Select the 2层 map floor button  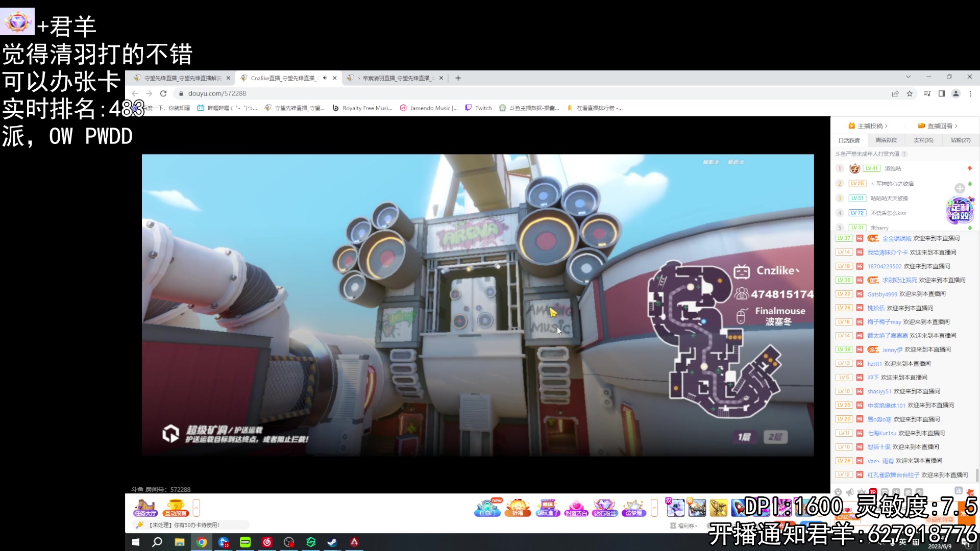pyautogui.click(x=775, y=437)
